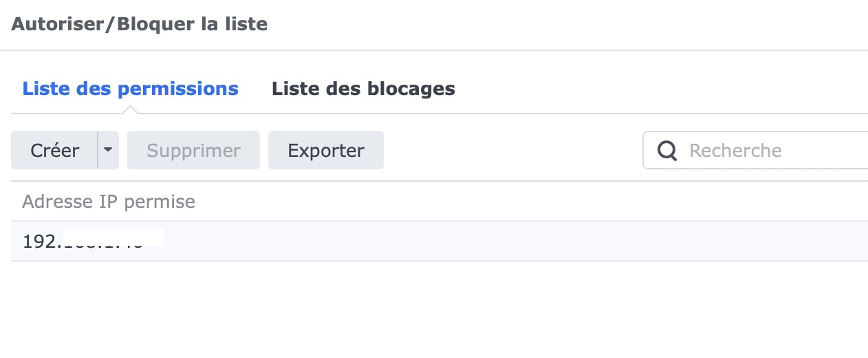This screenshot has height=358, width=868.
Task: Export the list with Exporter
Action: pos(325,150)
